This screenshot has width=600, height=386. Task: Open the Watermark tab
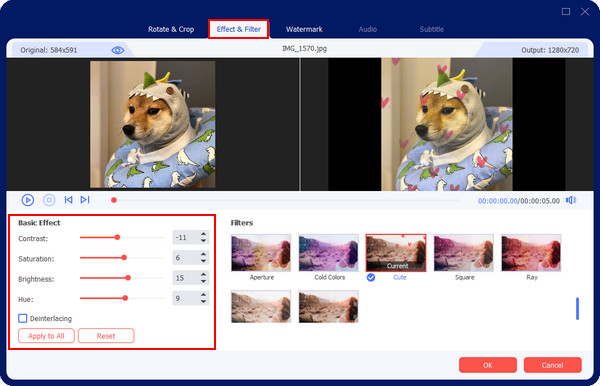[x=304, y=29]
